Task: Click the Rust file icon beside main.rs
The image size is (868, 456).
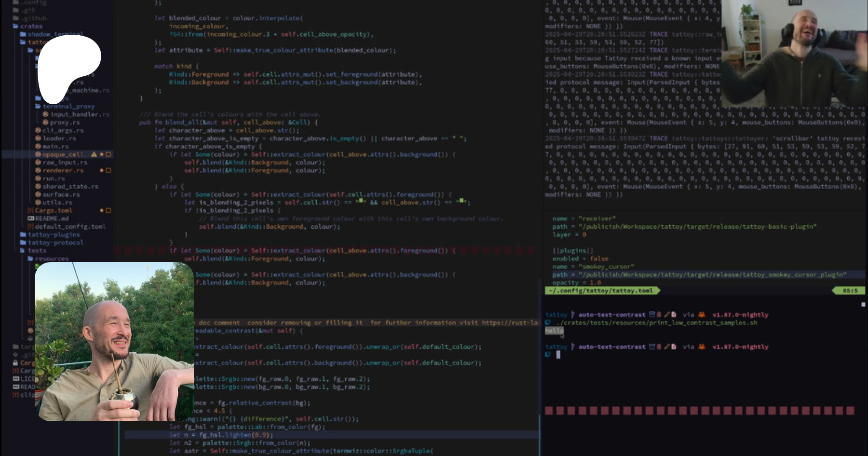Action: 38,146
